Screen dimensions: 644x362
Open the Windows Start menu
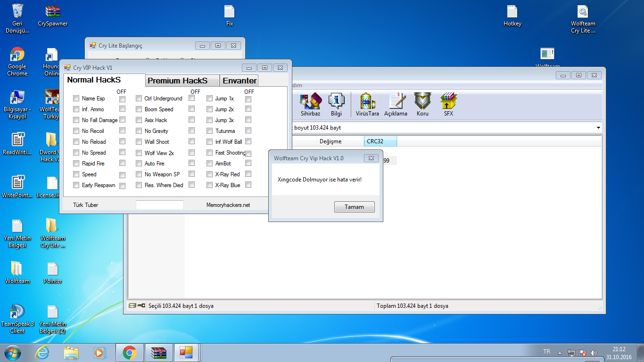pos(13,353)
